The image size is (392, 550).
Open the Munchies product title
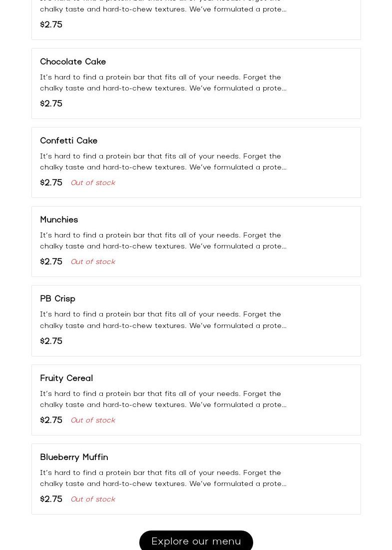pos(59,220)
